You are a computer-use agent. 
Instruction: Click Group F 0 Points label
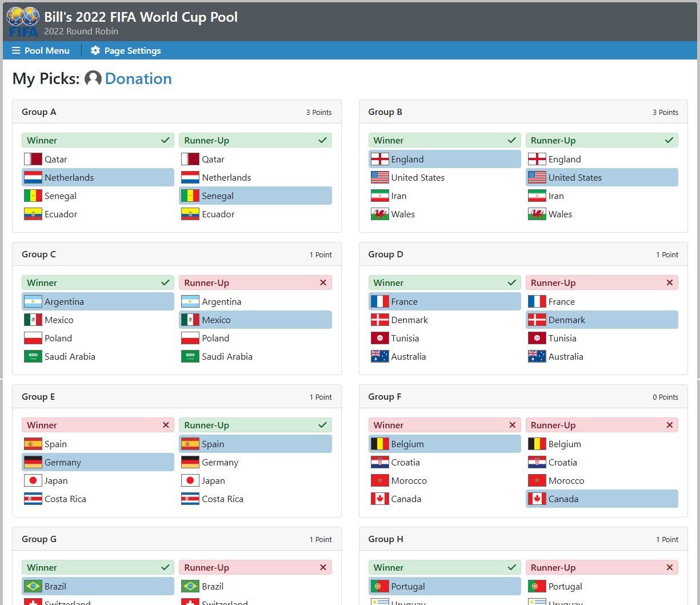665,397
